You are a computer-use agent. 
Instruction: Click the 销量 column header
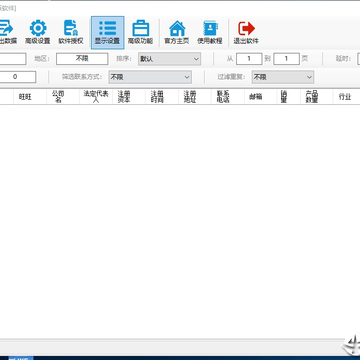pos(289,97)
